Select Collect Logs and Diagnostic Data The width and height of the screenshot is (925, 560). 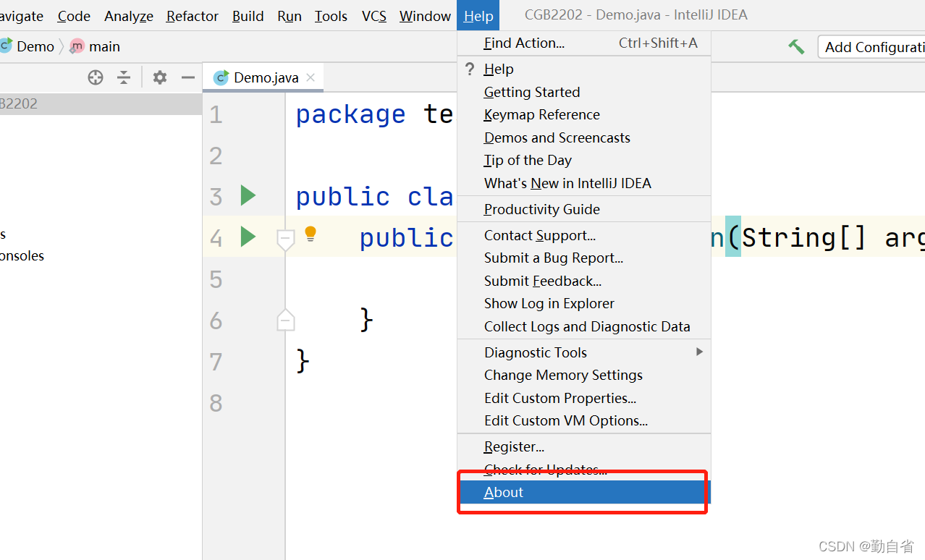584,326
